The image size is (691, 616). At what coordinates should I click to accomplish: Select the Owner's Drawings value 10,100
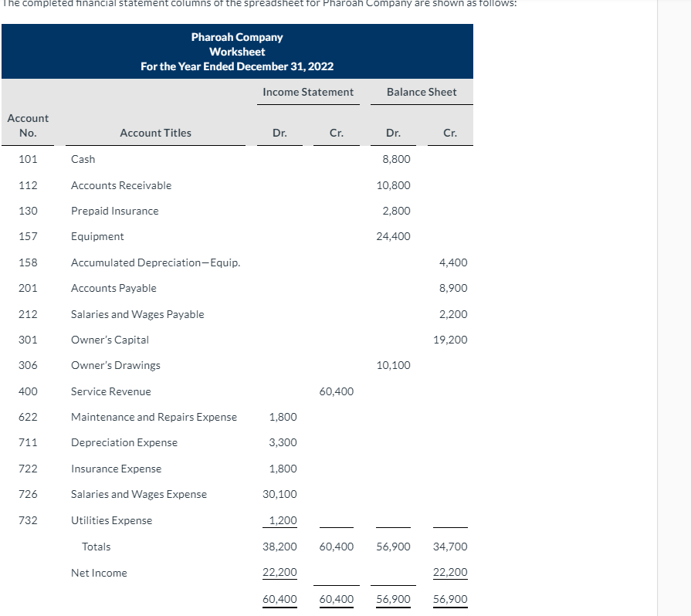tap(394, 365)
